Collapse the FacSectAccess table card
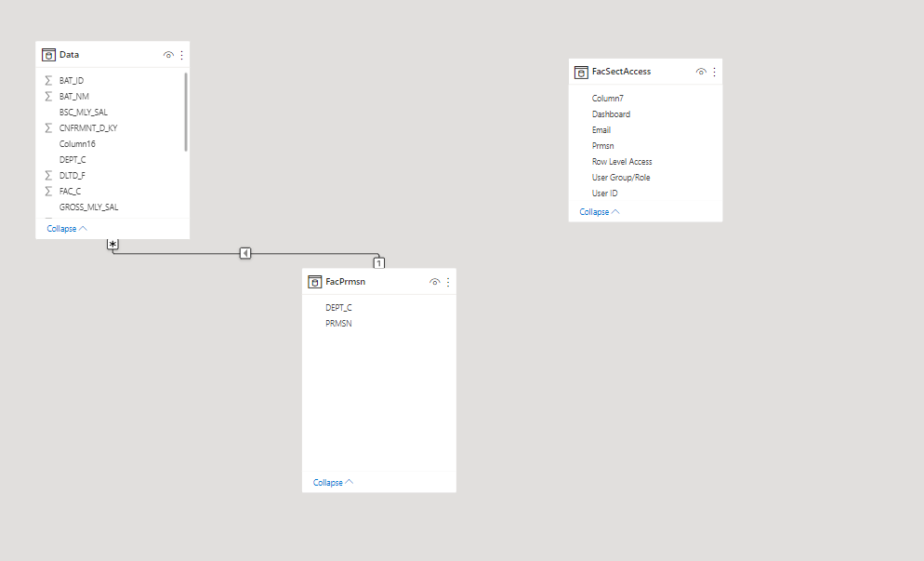This screenshot has width=924, height=561. (x=600, y=212)
